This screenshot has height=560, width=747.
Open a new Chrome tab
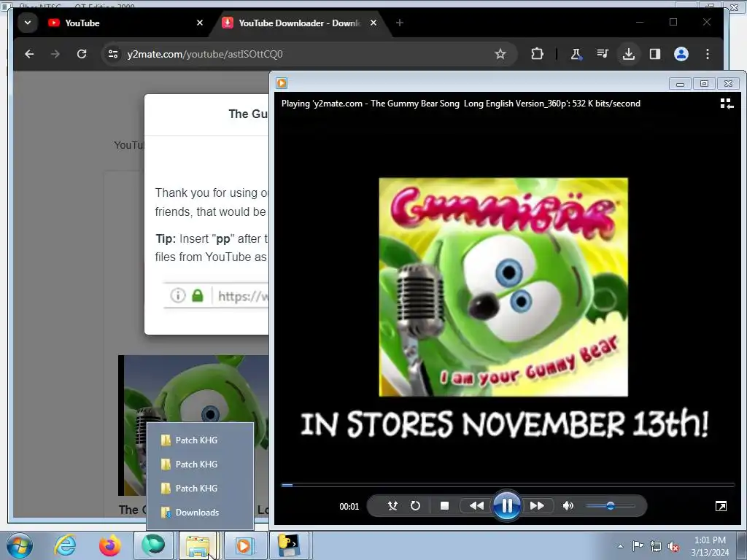[x=400, y=23]
